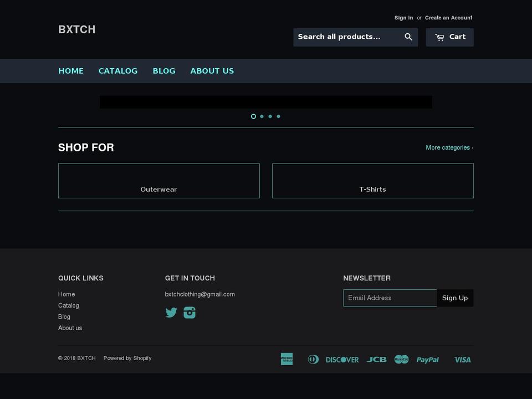Expand the T-Shirts category card
The height and width of the screenshot is (399, 532).
tap(372, 181)
